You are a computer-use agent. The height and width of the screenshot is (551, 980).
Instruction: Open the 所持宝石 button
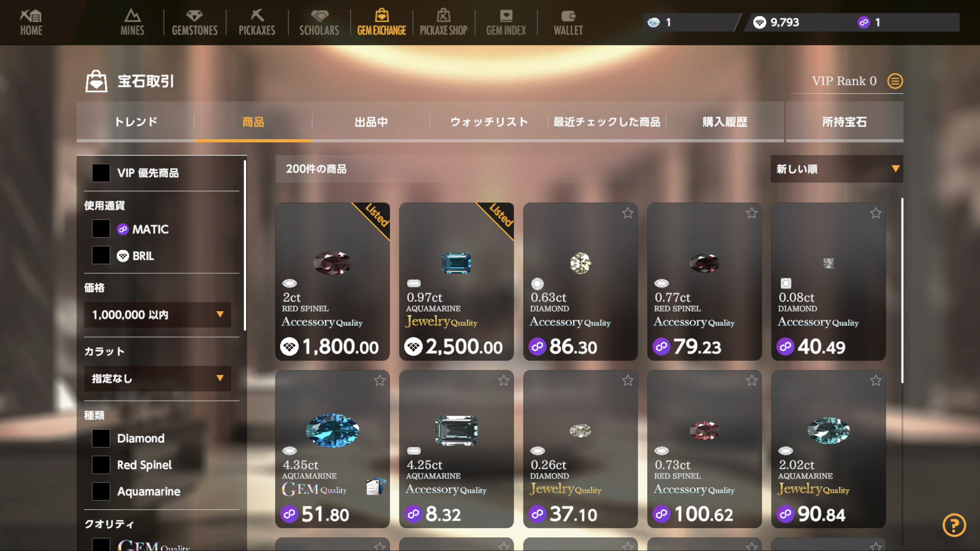(x=844, y=122)
